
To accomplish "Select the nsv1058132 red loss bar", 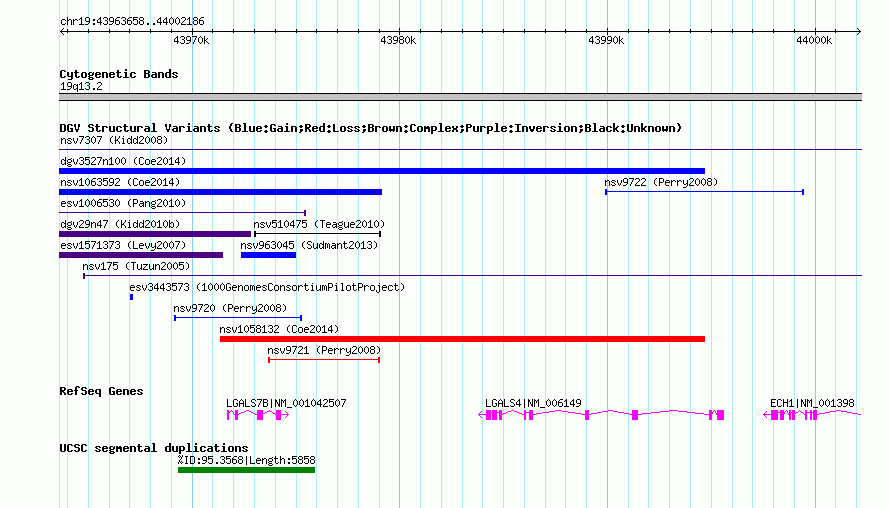I will point(462,339).
